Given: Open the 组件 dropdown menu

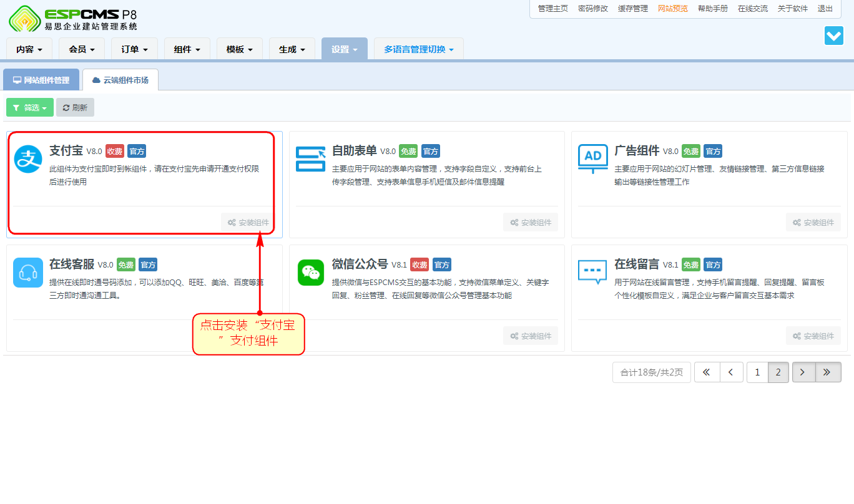Looking at the screenshot, I should tap(187, 49).
